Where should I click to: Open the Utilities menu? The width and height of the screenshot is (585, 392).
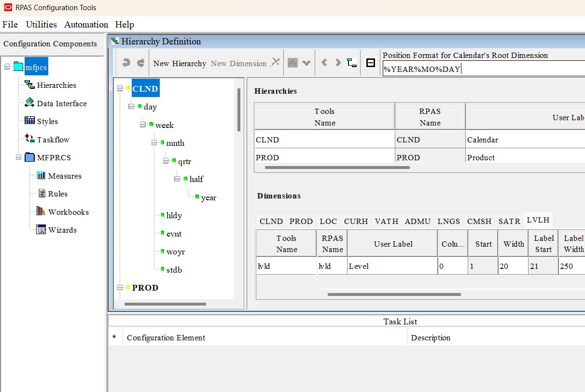(x=41, y=25)
